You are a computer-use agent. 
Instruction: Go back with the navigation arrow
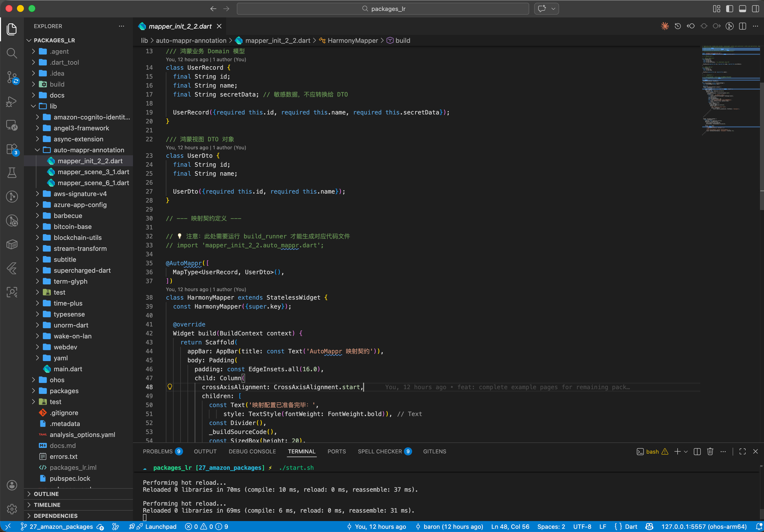(x=213, y=9)
